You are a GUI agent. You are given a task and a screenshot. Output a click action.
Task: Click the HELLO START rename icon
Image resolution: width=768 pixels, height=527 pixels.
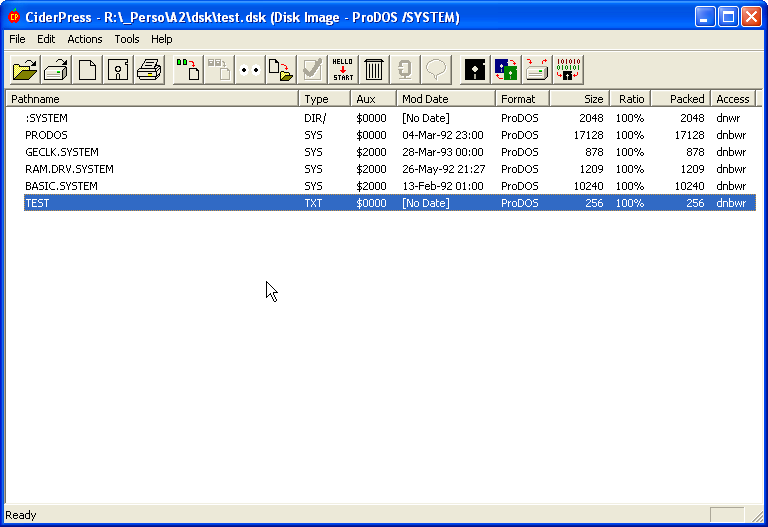coord(343,70)
